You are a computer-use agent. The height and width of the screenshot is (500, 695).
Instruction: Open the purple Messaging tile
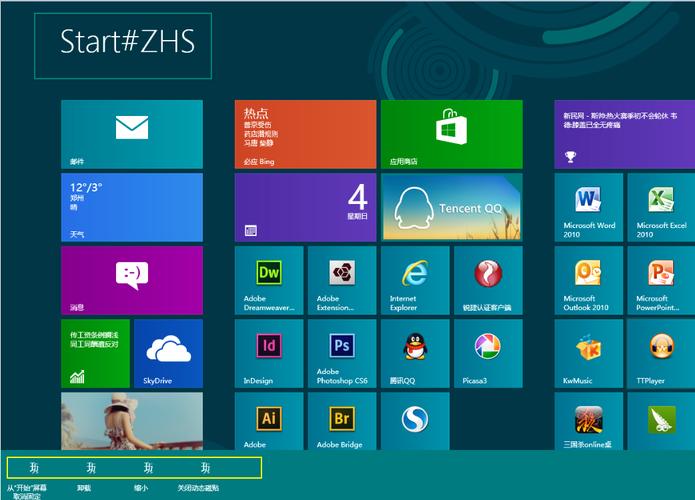pos(132,281)
